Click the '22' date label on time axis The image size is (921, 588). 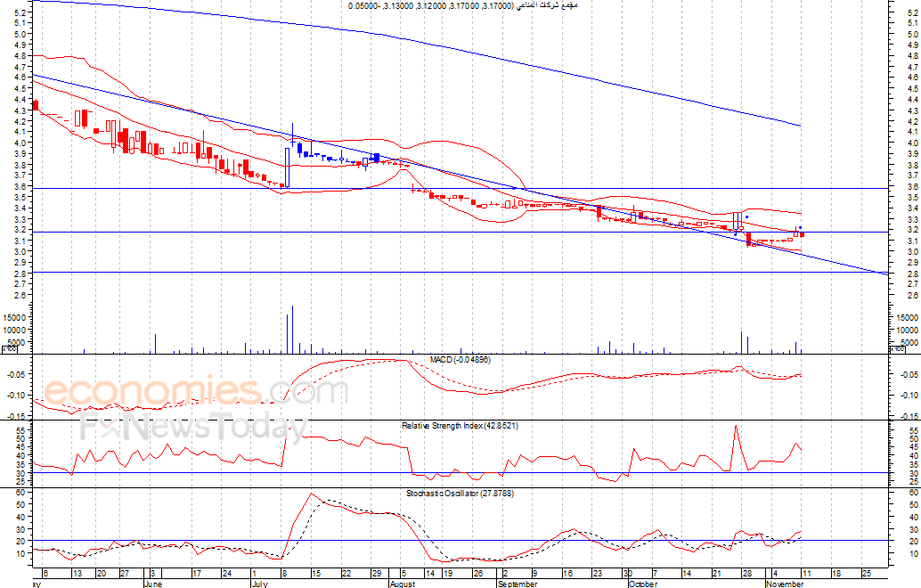click(x=346, y=574)
